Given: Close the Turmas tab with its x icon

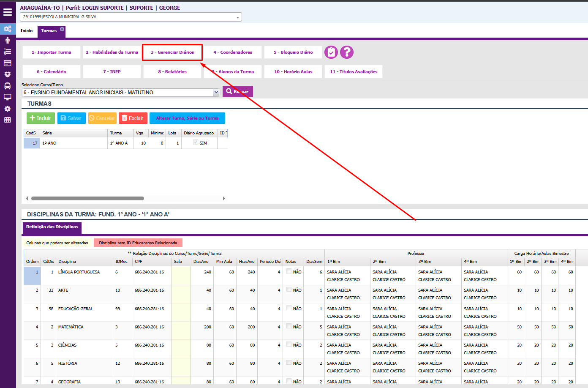Looking at the screenshot, I should tap(62, 29).
